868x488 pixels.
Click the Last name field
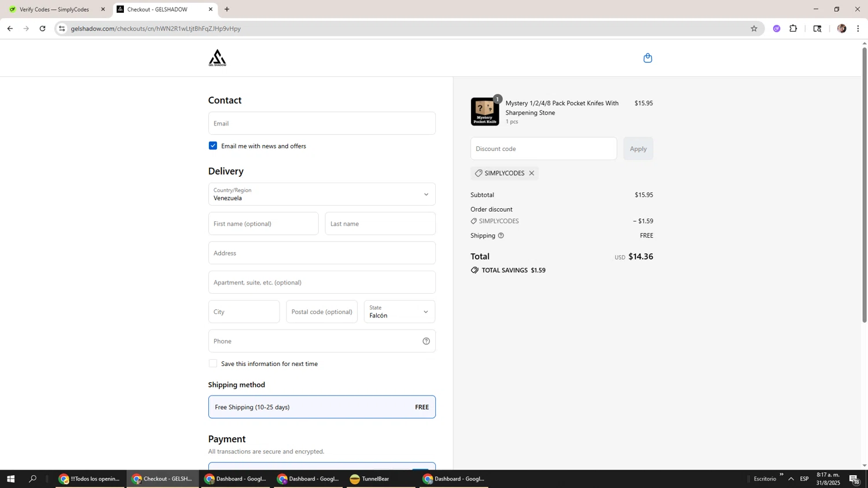[380, 224]
